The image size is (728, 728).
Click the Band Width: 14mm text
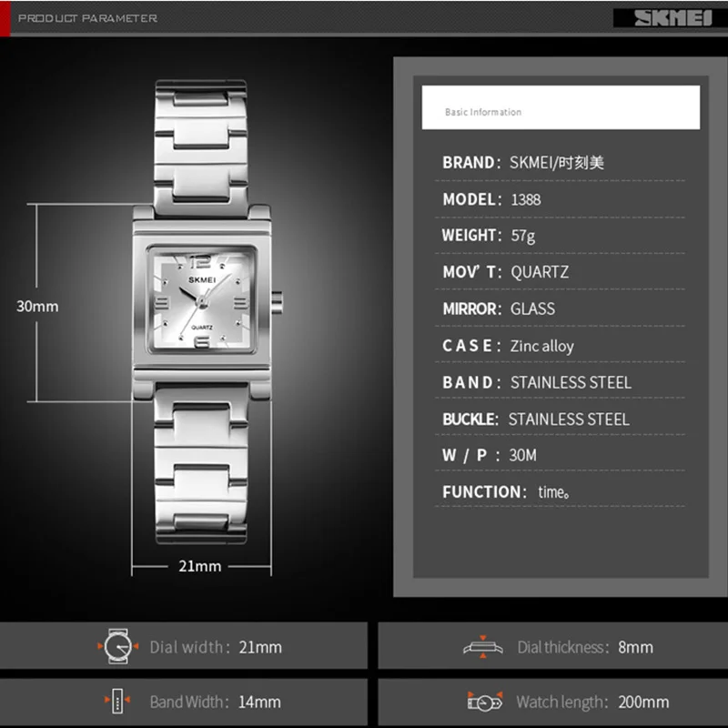(215, 702)
